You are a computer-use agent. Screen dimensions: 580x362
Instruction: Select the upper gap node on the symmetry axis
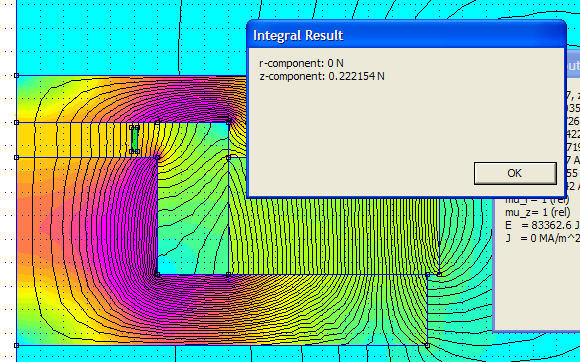pos(16,122)
